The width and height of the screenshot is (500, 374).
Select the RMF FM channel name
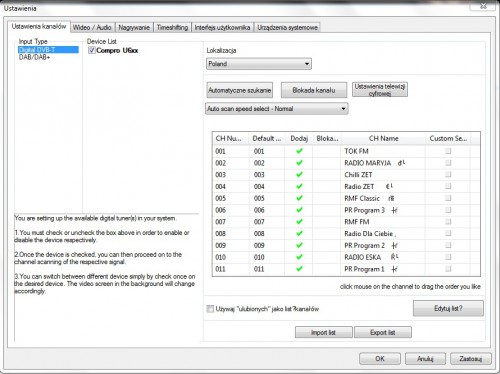357,222
